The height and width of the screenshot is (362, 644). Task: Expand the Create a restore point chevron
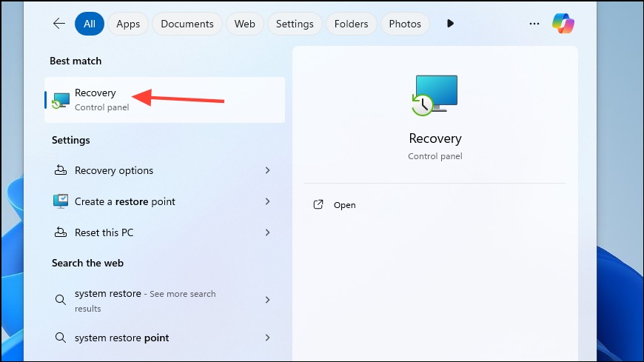click(267, 201)
